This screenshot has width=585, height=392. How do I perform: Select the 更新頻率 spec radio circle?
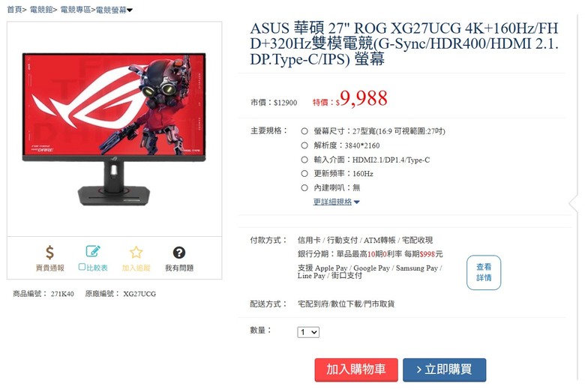pos(304,173)
